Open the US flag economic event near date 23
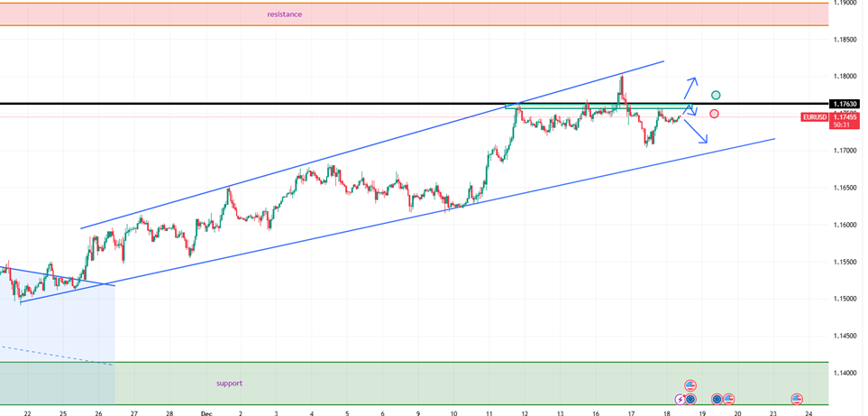 click(x=797, y=399)
